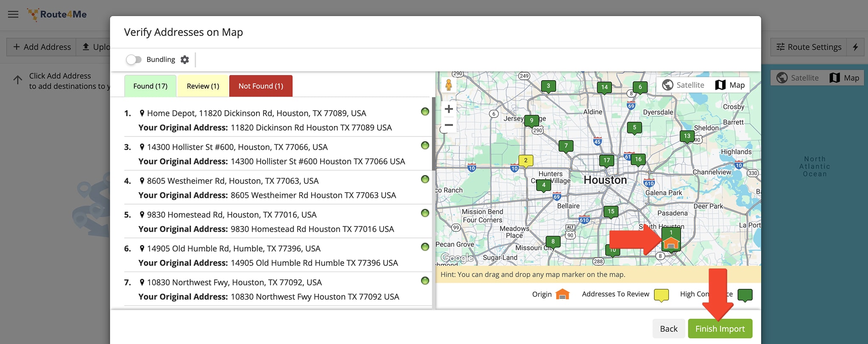Click pin icon beside 14300 Hollister St
The width and height of the screenshot is (868, 344).
point(142,147)
